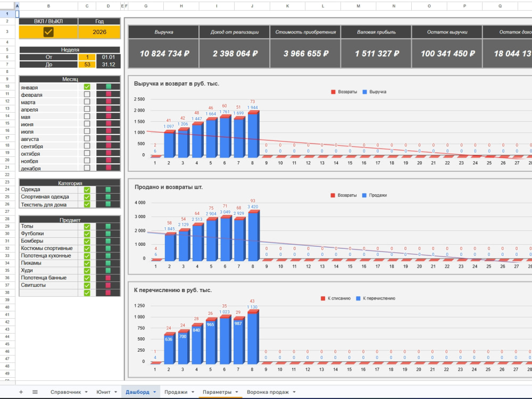532x399 pixels.
Task: Click the Бомберы item label
Action: pos(32,241)
